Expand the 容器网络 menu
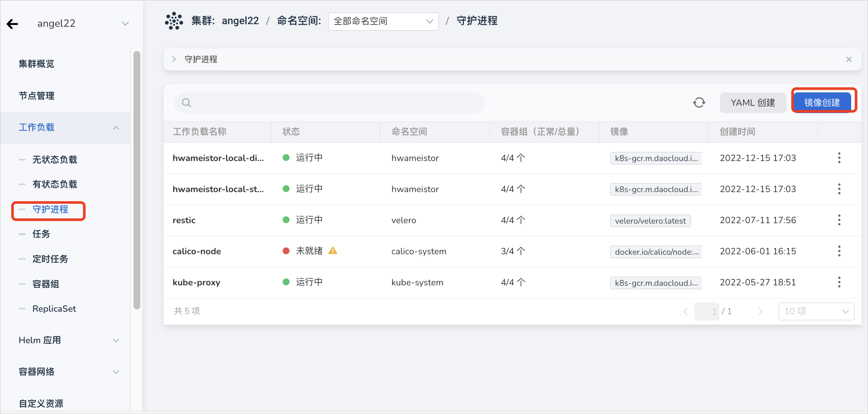Image resolution: width=868 pixels, height=414 pixels. click(116, 372)
